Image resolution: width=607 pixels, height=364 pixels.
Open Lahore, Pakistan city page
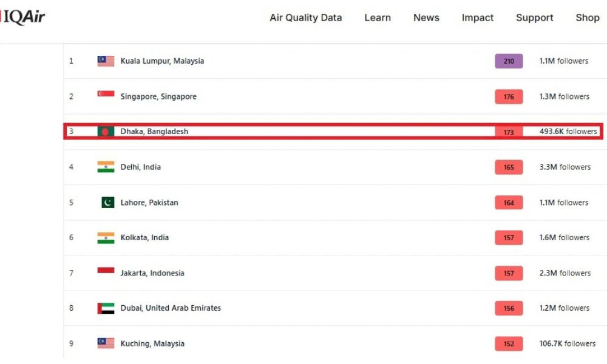coord(149,203)
